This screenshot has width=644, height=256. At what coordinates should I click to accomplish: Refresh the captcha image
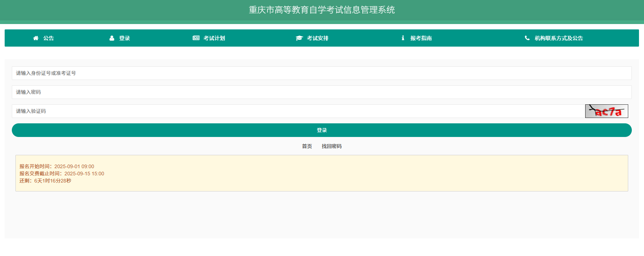click(607, 111)
